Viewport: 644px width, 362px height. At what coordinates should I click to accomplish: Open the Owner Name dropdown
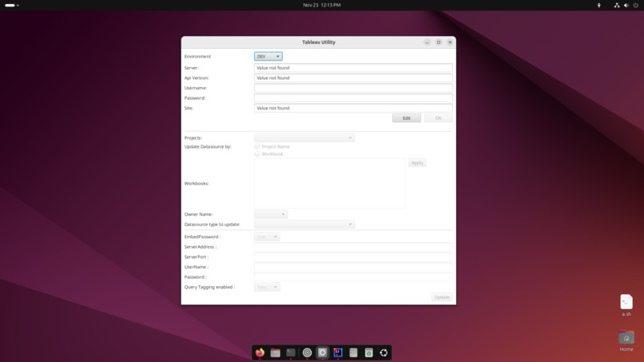click(x=271, y=214)
